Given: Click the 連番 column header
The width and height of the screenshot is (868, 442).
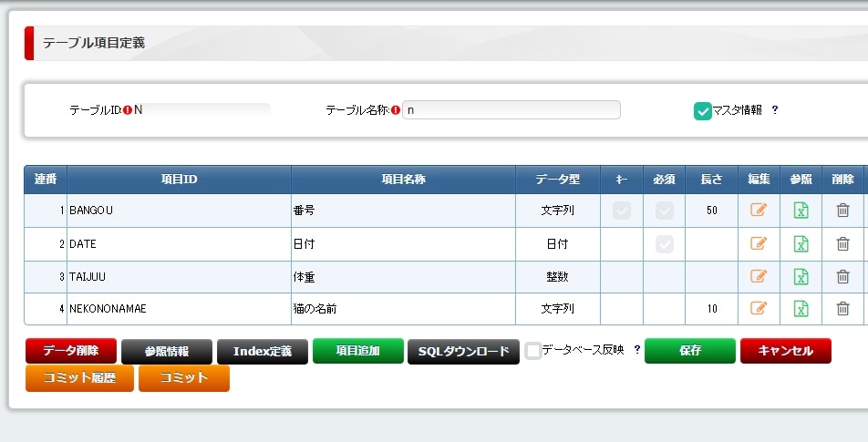Looking at the screenshot, I should coord(46,180).
